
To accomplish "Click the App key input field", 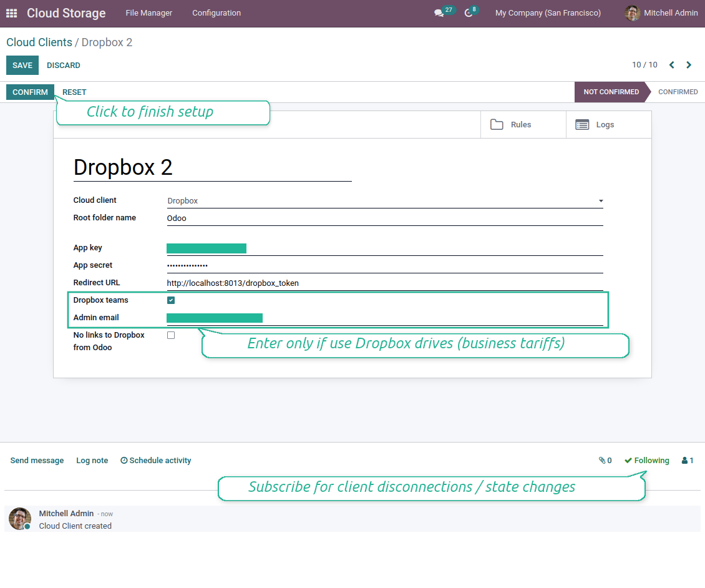I will tap(385, 248).
